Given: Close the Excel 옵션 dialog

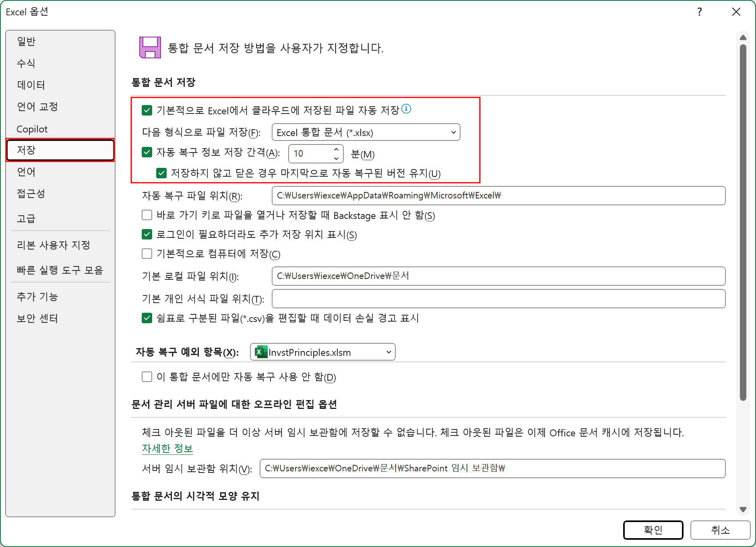Looking at the screenshot, I should pos(736,12).
